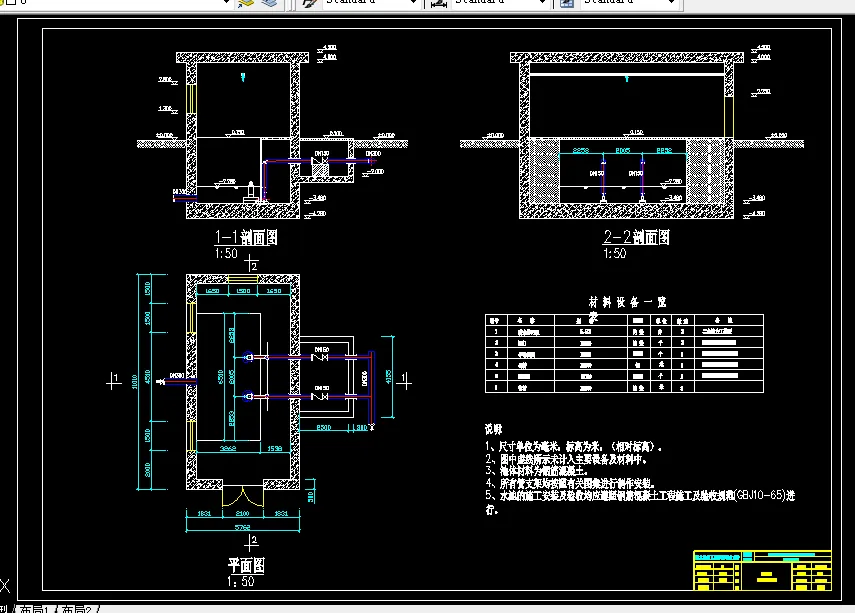
Task: Expand the text style Standard dropdown
Action: pos(413,2)
